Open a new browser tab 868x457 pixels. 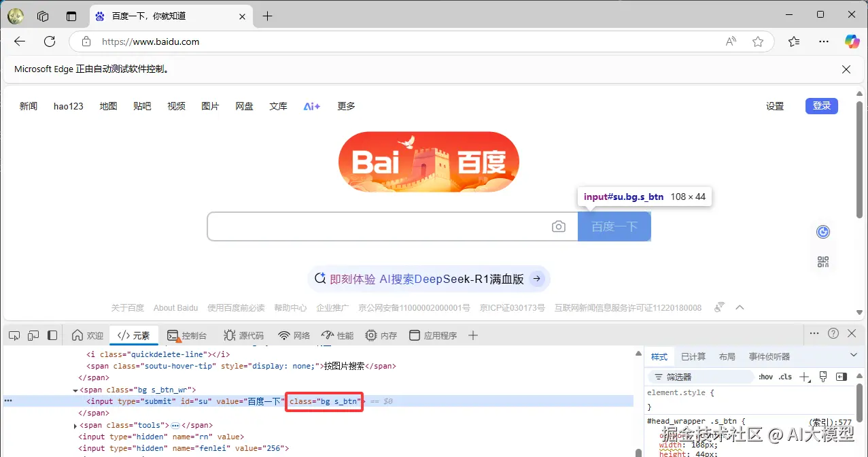tap(267, 16)
